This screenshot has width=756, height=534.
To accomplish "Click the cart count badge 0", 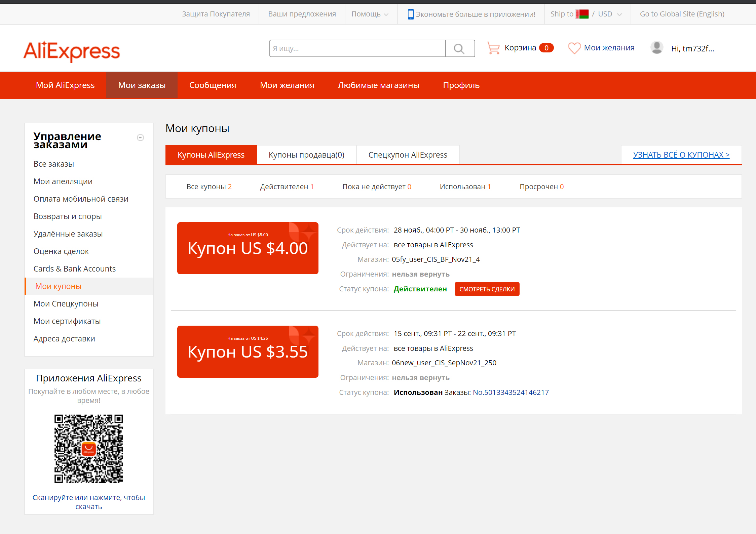I will pyautogui.click(x=546, y=48).
